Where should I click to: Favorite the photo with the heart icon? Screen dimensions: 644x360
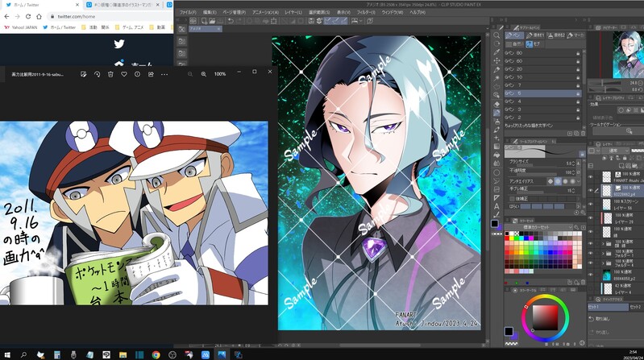124,74
